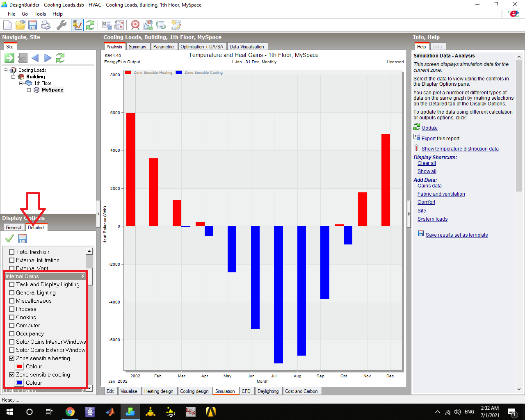Click the floppy save icon in Display Options

23,238
